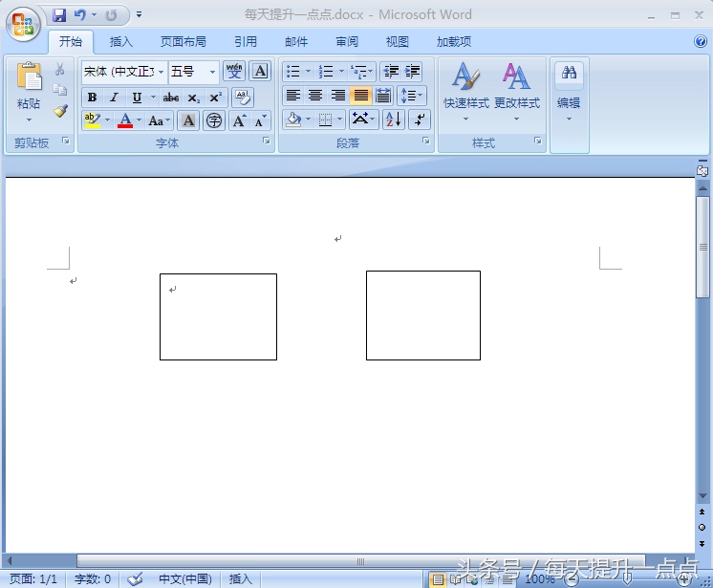
Task: Switch to the 视图 tab
Action: click(397, 42)
